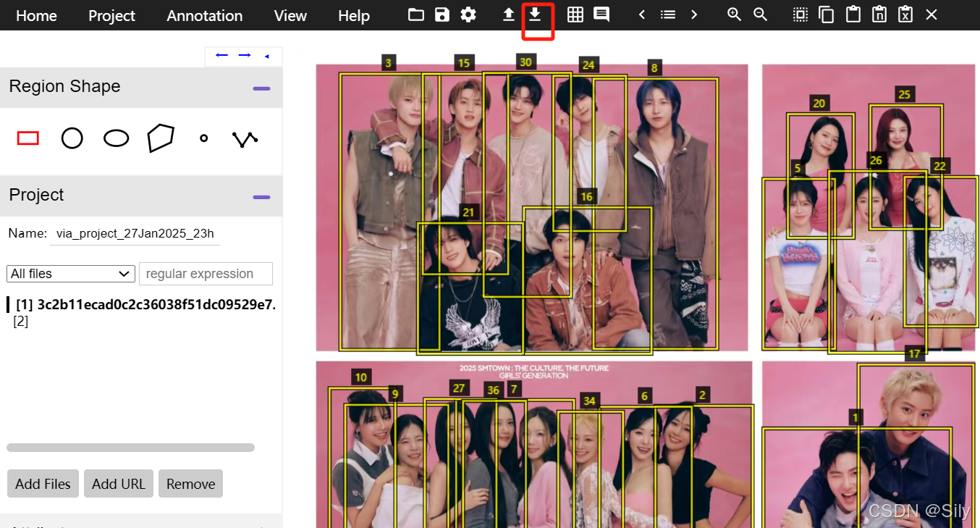Click the horizontal scrollbar under the file list
This screenshot has width=980, height=528.
pos(130,448)
